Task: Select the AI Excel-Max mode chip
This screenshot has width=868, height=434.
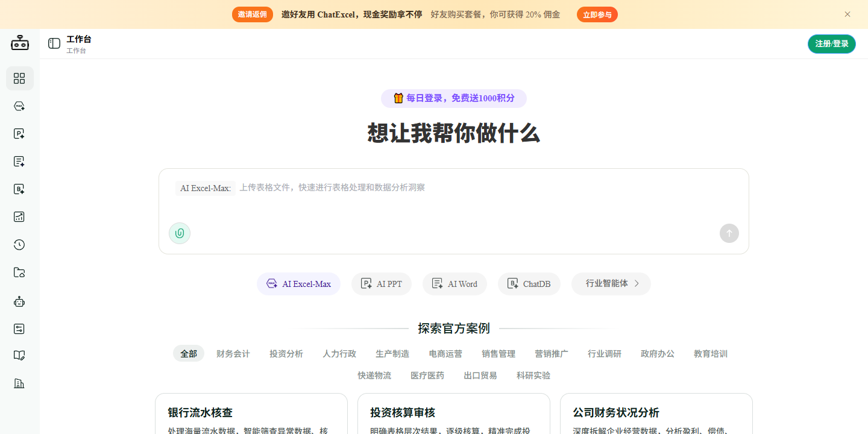Action: pos(298,284)
